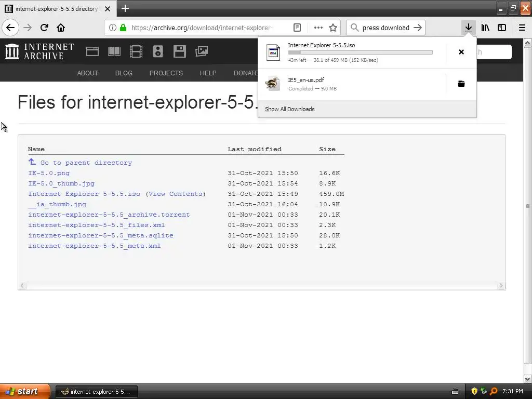Open the __ia_thumb.jpg file link

coord(57,204)
